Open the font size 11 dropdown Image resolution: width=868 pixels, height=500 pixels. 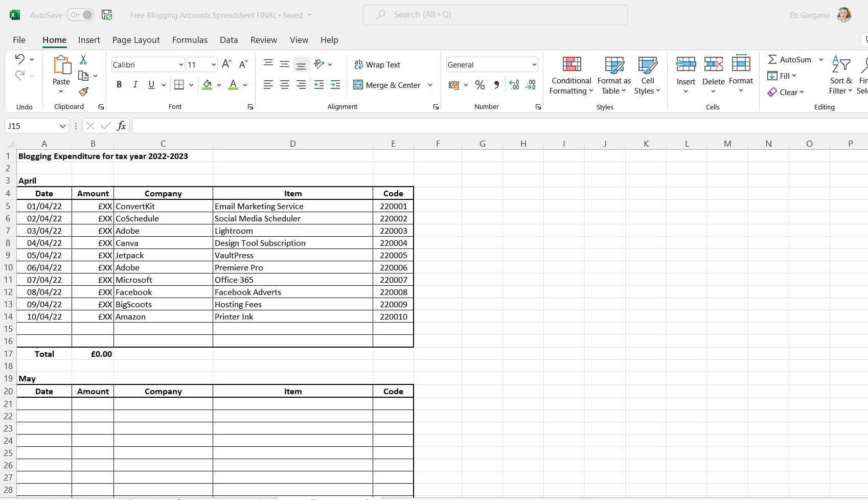click(x=213, y=64)
